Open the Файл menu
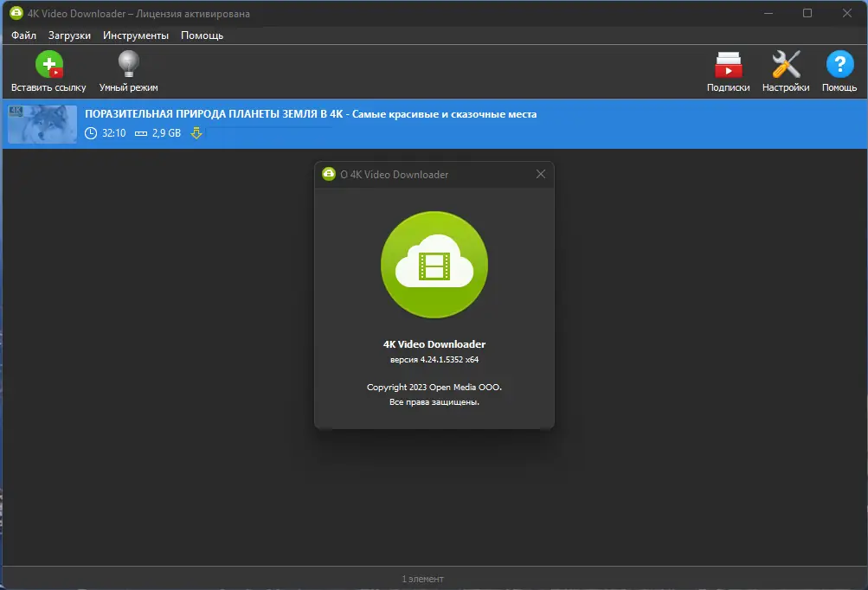This screenshot has height=590, width=868. 23,35
